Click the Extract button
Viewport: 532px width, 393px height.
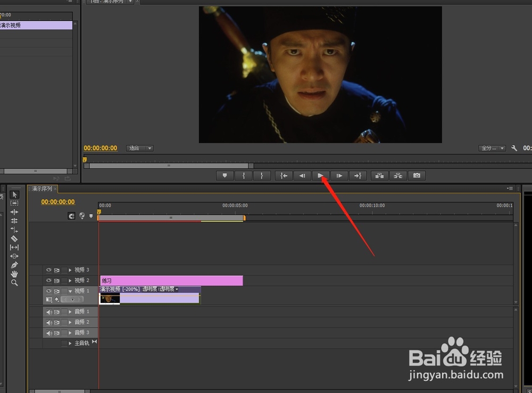[x=398, y=176]
